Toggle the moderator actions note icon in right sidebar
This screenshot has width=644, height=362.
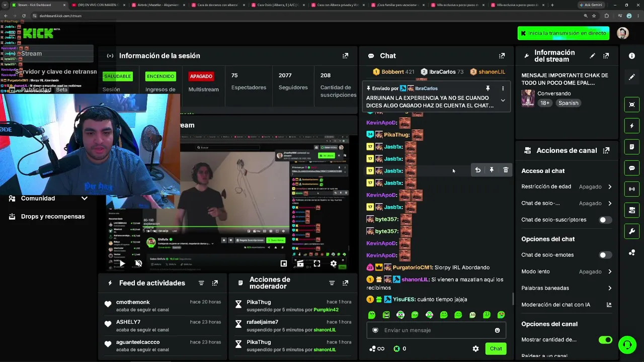tap(632, 147)
